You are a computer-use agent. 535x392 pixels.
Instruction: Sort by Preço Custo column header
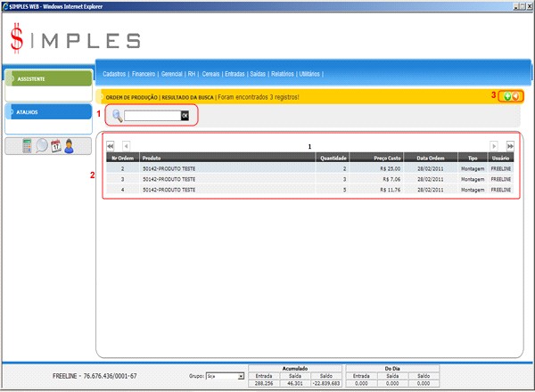point(376,159)
